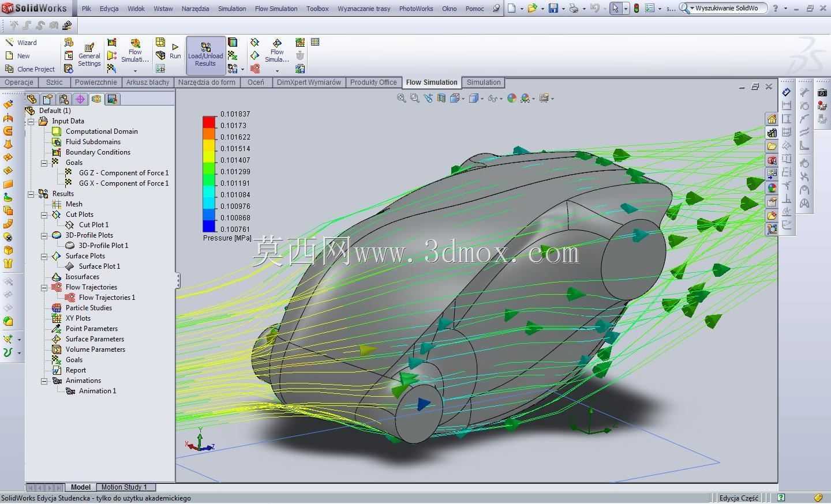Select Boundary Conditions in the tree
831x504 pixels.
[98, 152]
